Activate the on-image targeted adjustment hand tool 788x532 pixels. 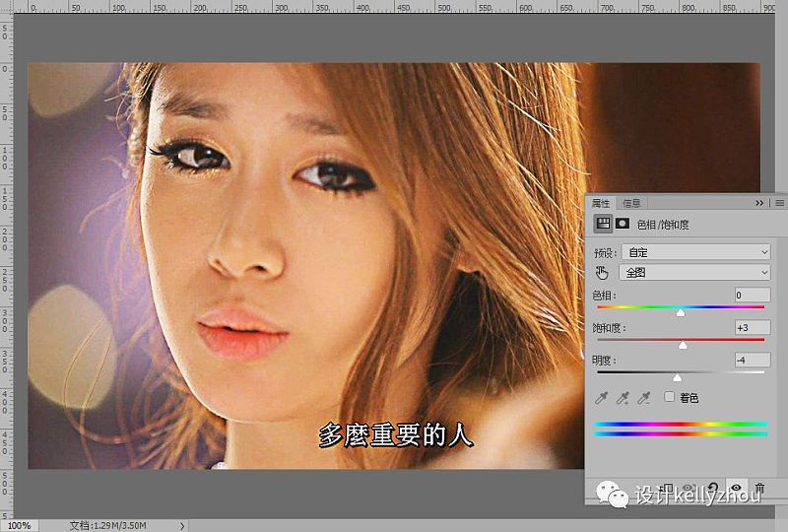tap(602, 273)
